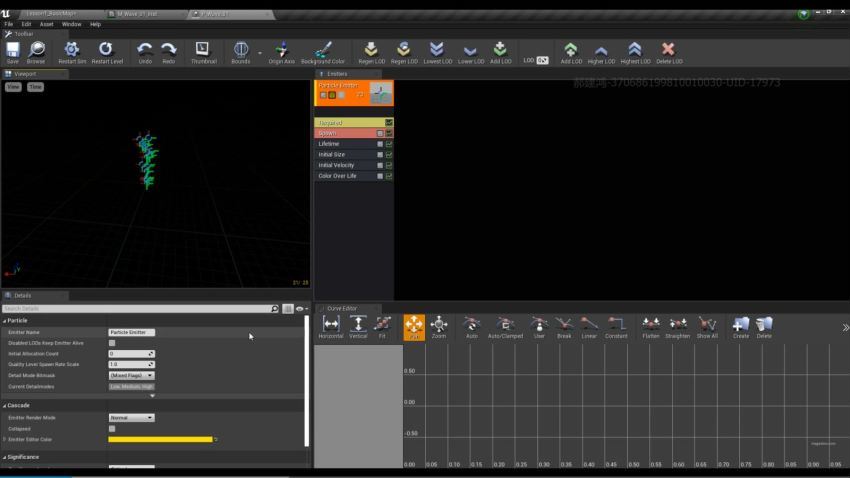Image resolution: width=850 pixels, height=478 pixels.
Task: Click the Thumbnail toolbar icon
Action: click(x=203, y=52)
